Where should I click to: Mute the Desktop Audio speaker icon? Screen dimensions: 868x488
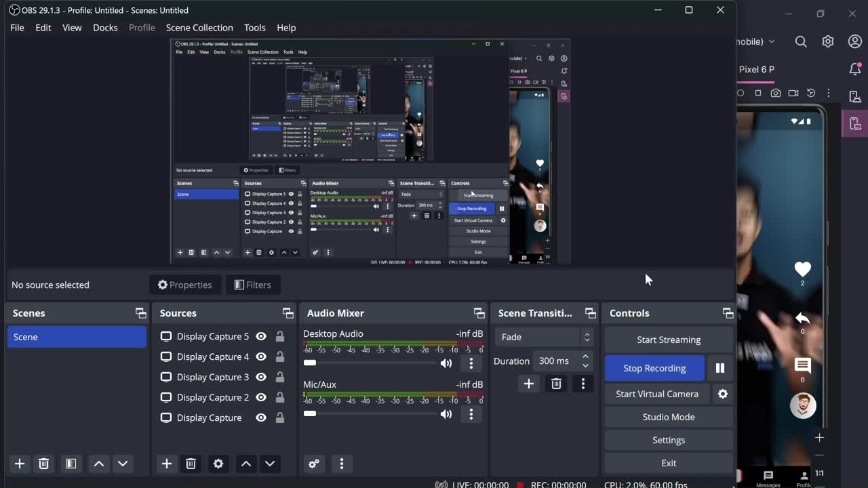[446, 363]
